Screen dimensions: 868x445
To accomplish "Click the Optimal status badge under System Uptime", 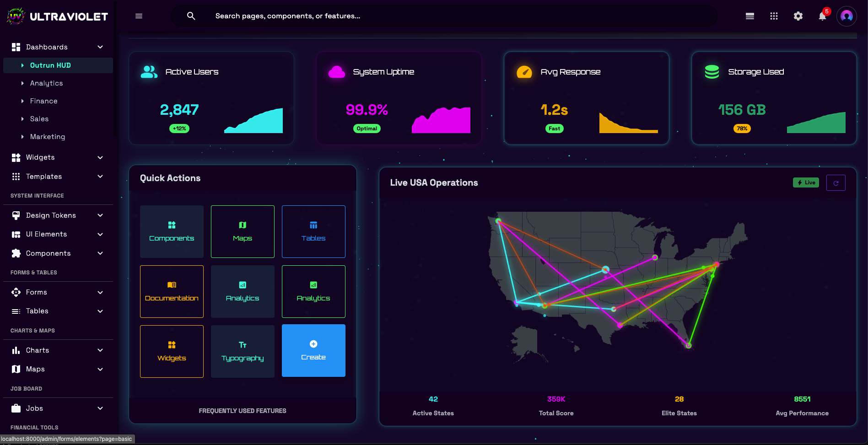I will point(367,129).
